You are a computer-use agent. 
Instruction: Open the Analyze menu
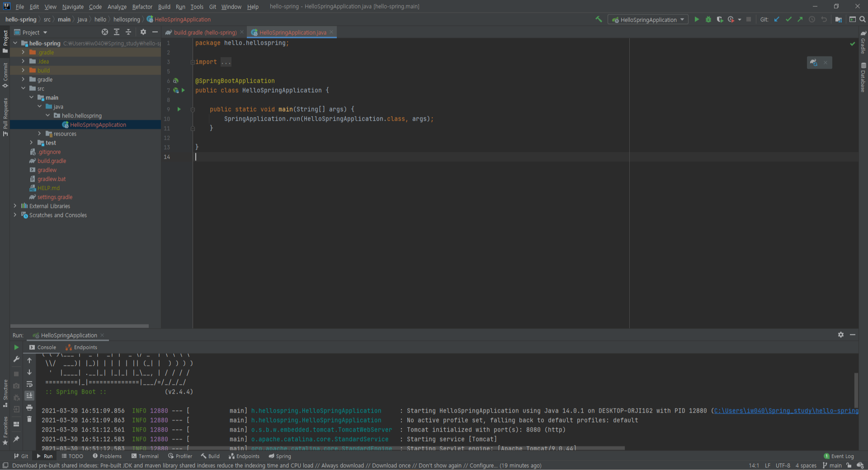[x=117, y=6]
